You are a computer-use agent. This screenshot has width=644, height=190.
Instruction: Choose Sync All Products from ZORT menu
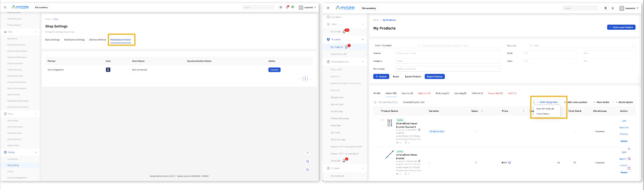[545, 108]
